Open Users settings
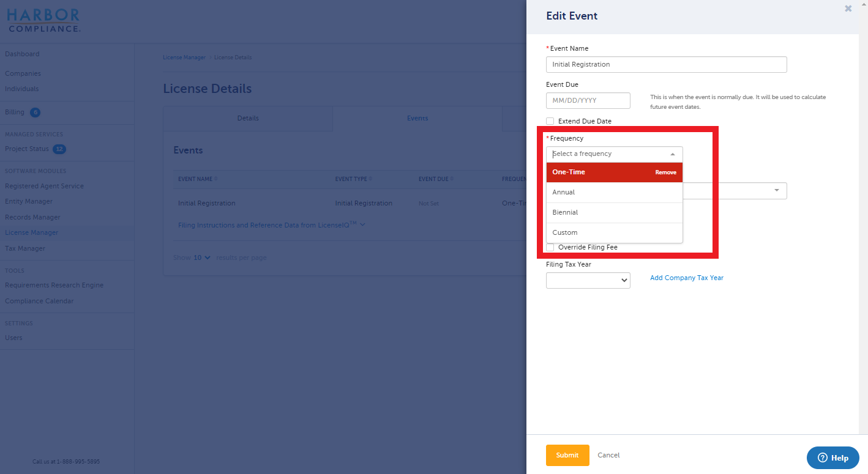 pos(13,338)
